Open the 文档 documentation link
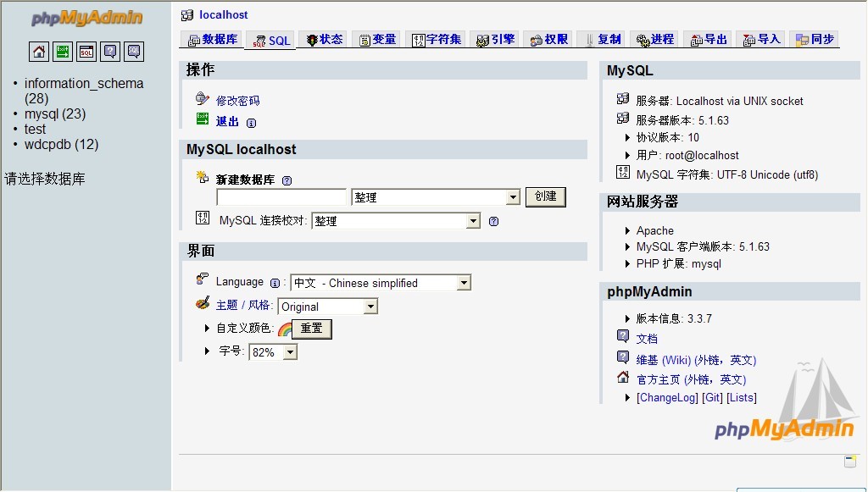Viewport: 868px width, 492px height. click(647, 339)
